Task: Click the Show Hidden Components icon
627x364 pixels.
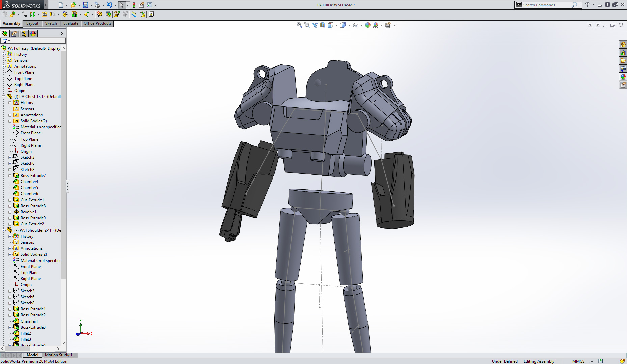Action: coord(65,14)
